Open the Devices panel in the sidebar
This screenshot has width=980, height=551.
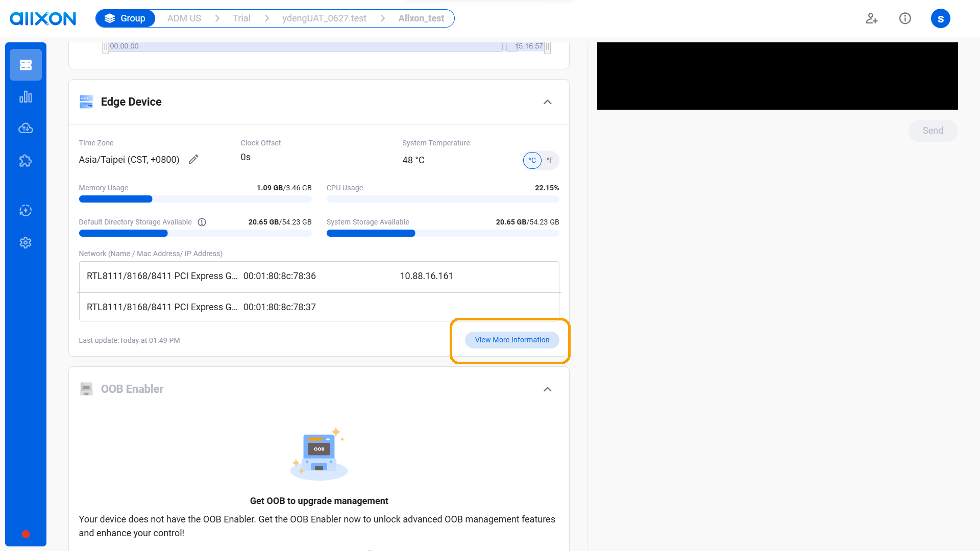pos(26,65)
